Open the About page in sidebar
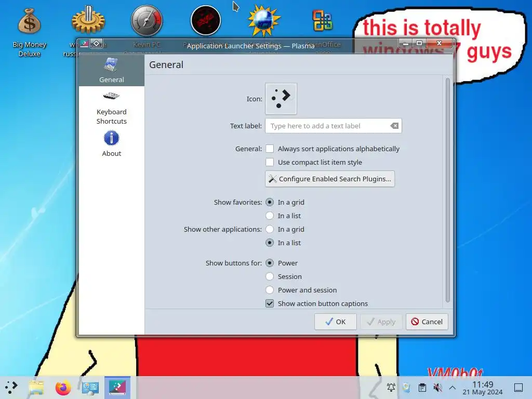This screenshot has height=399, width=532. coord(111,143)
